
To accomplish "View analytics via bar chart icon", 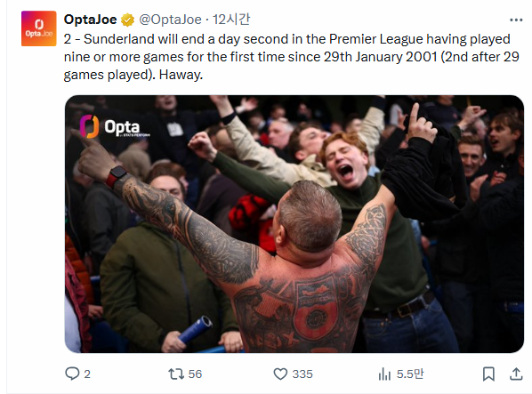I will [384, 374].
